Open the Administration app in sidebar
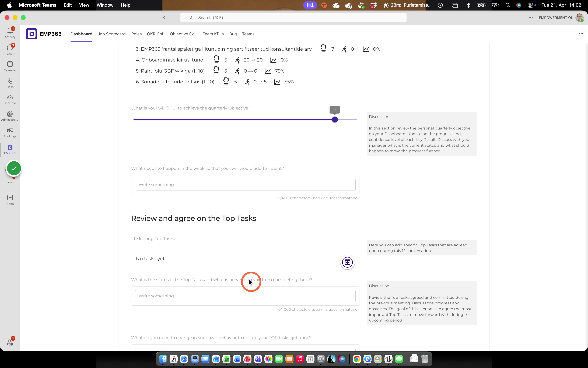 (10, 116)
